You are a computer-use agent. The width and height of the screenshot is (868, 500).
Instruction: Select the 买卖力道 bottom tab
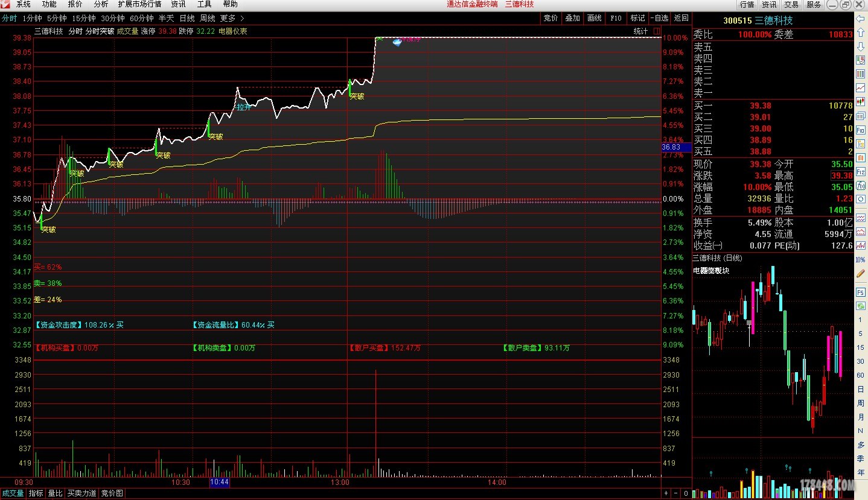[81, 493]
